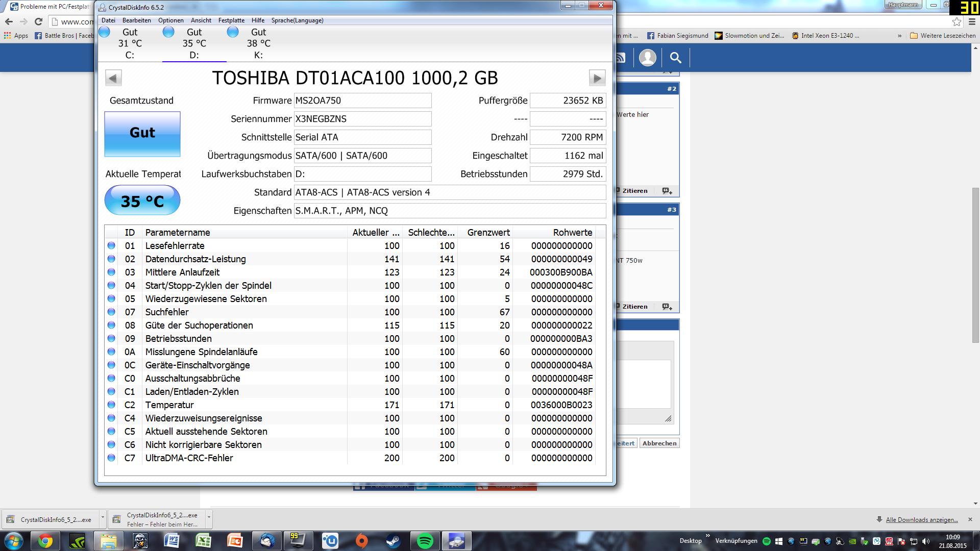Click the user profile avatar icon
980x551 pixels.
pos(647,58)
